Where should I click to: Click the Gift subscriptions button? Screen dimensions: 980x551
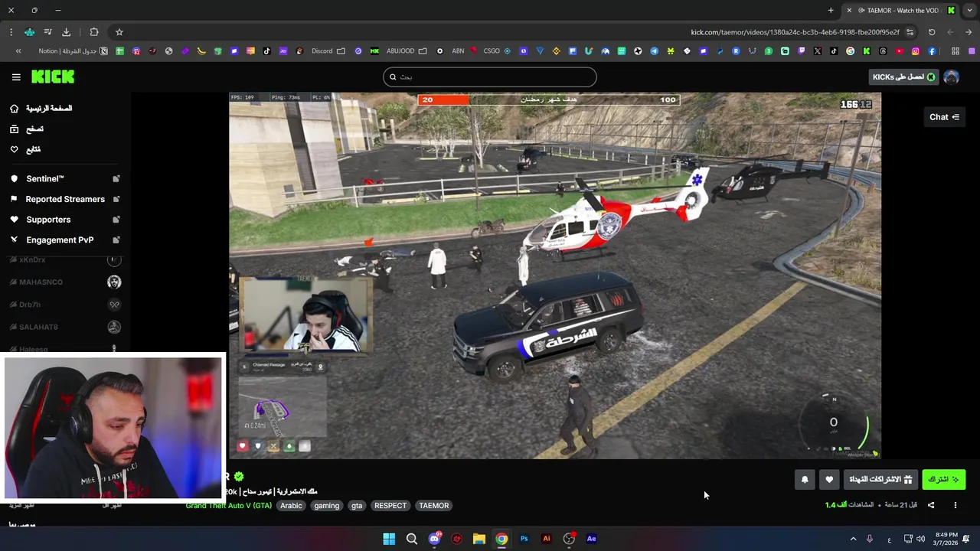[880, 479]
